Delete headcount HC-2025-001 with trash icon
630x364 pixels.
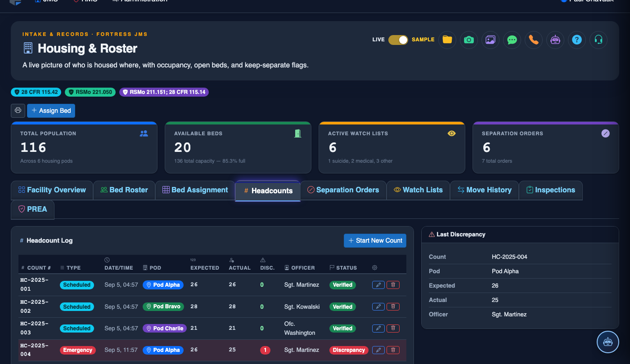tap(393, 285)
